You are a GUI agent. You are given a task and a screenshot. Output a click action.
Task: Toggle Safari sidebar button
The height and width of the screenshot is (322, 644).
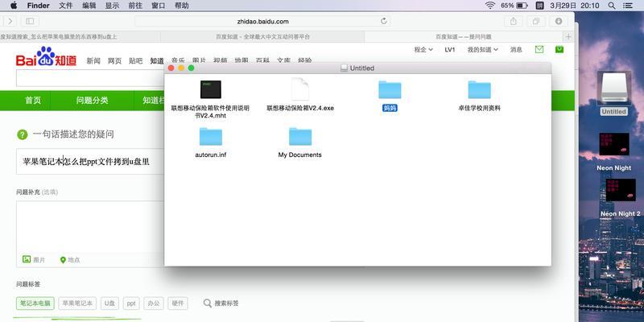tap(30, 21)
